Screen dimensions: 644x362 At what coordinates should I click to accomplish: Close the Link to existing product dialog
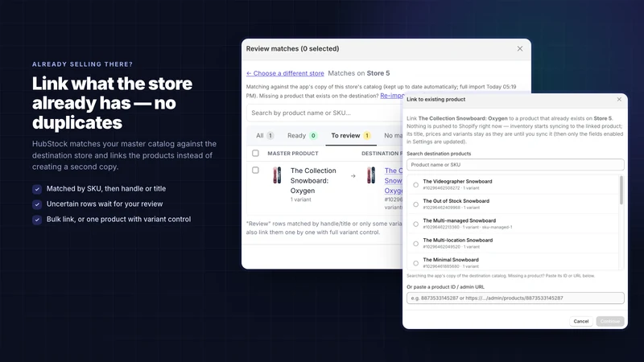tap(619, 99)
